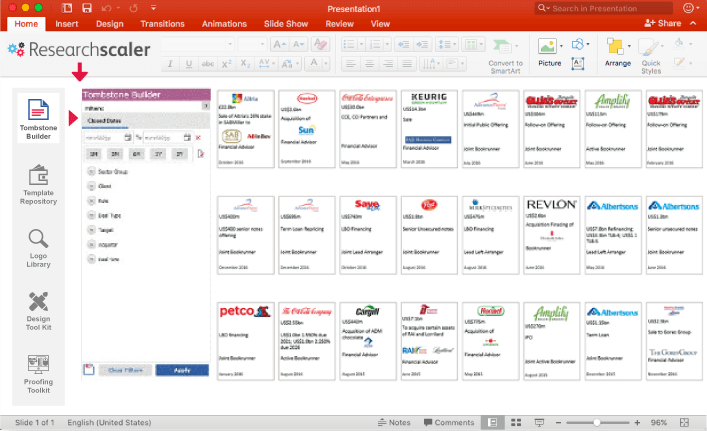Click the Convert to SmartArt button
This screenshot has width=707, height=431.
click(505, 56)
